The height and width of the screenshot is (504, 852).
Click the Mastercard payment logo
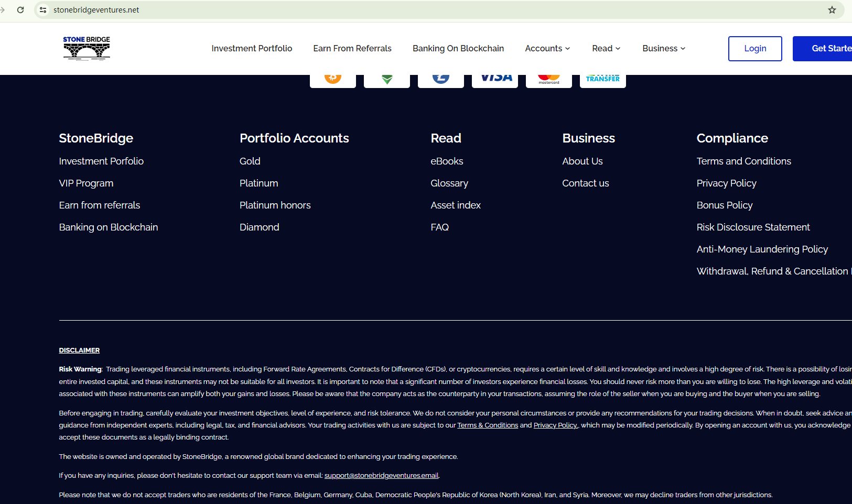click(549, 79)
